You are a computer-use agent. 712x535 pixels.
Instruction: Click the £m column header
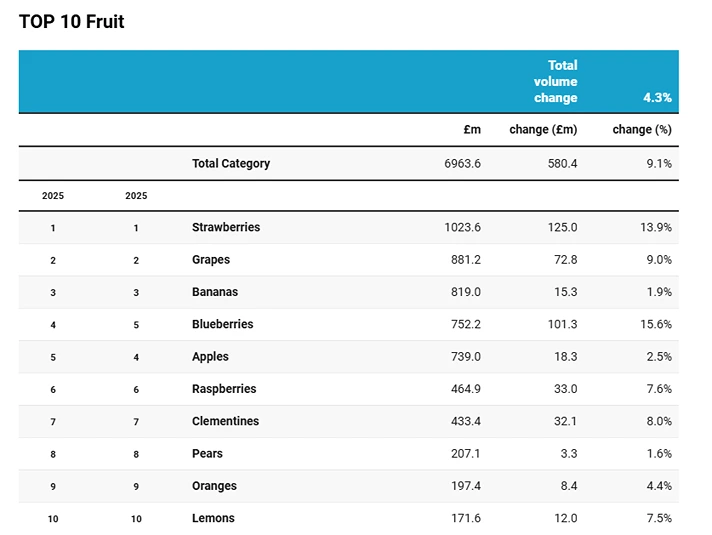click(472, 129)
